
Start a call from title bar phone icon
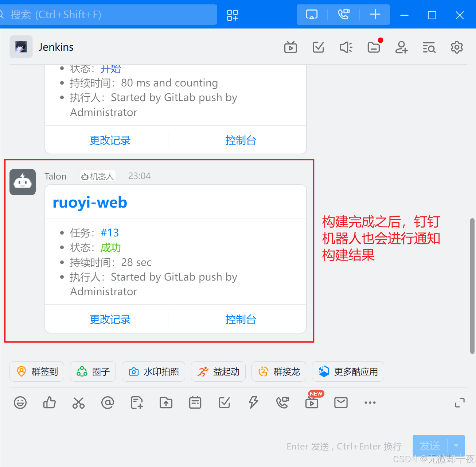[344, 15]
